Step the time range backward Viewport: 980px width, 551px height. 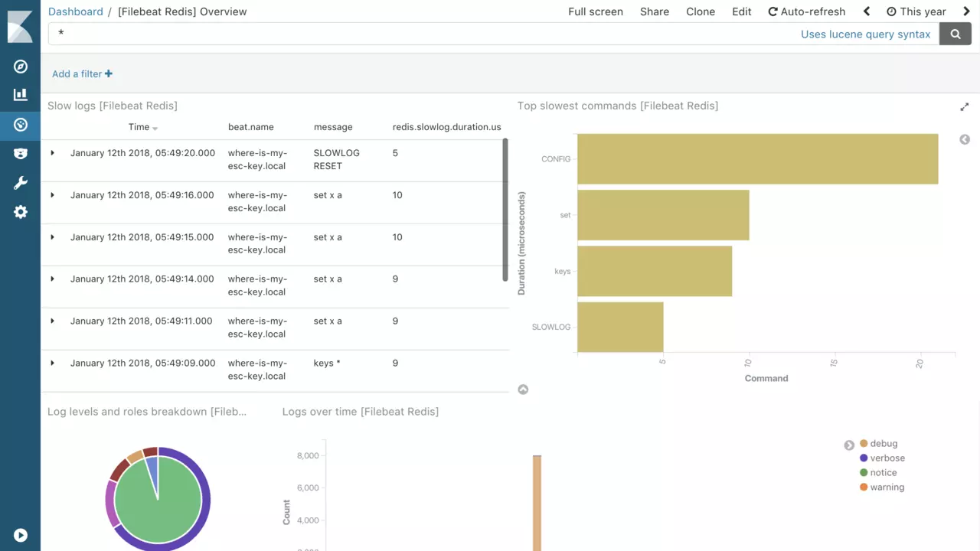point(867,11)
